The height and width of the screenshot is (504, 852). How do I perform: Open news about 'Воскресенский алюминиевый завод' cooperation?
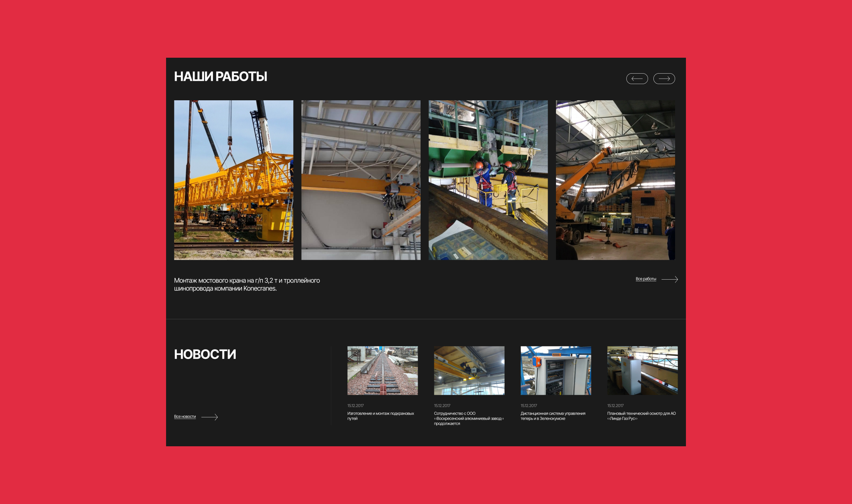click(x=469, y=418)
